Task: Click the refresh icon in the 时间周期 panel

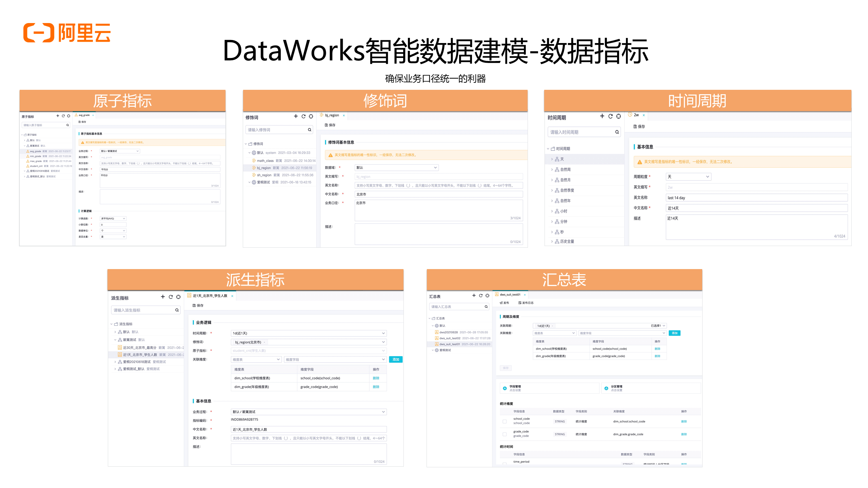Action: [x=610, y=116]
